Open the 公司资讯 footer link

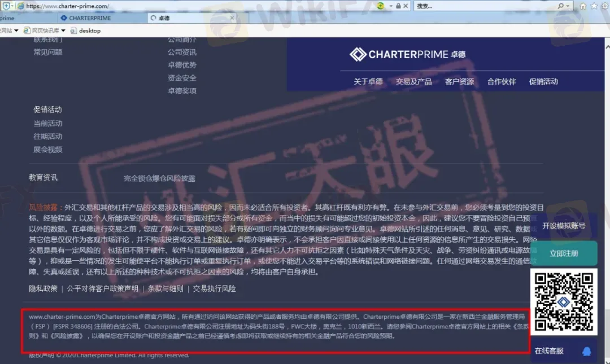pos(182,52)
